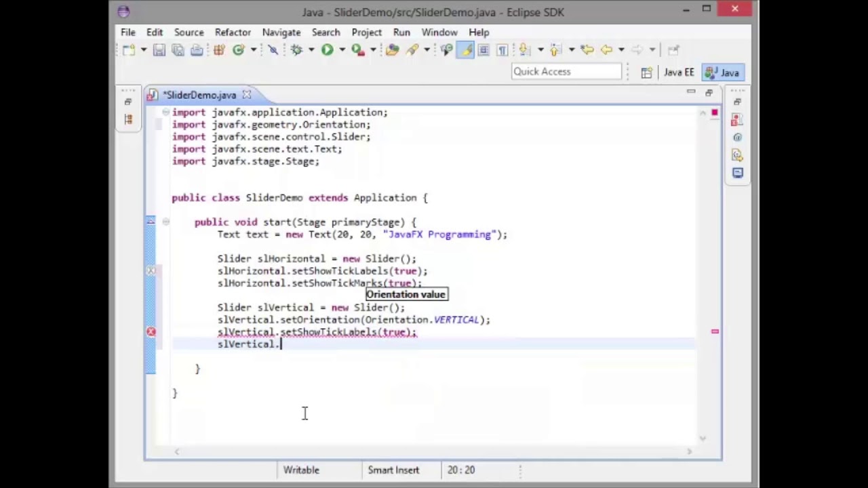Open the Console view icon

(737, 173)
